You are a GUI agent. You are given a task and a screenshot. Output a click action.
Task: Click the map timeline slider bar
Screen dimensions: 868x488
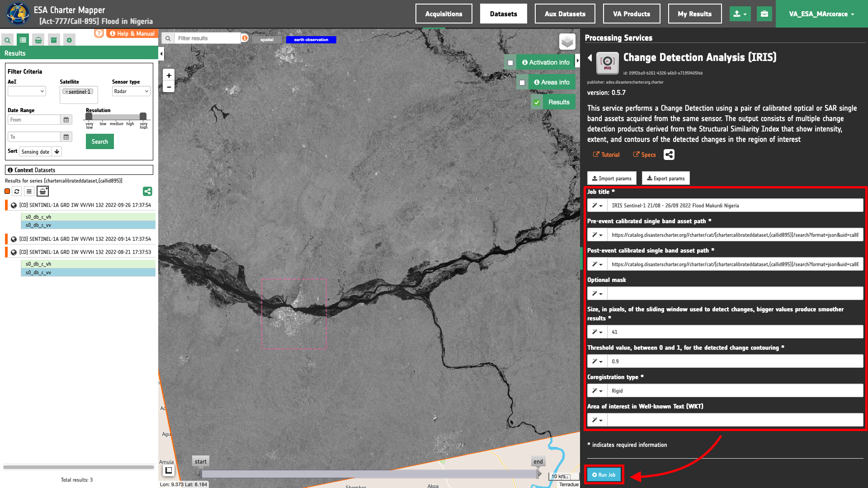click(x=369, y=474)
